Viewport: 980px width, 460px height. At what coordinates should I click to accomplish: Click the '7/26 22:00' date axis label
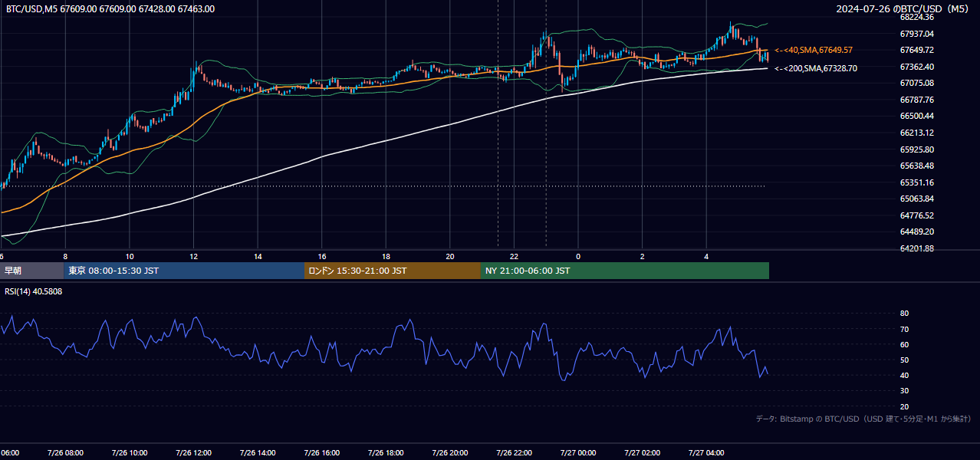pos(514,453)
